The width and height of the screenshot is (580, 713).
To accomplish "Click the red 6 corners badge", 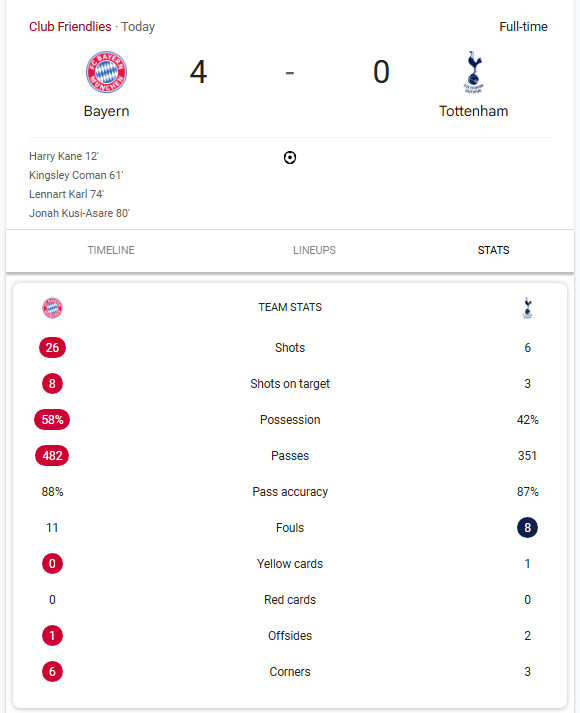I will point(52,671).
